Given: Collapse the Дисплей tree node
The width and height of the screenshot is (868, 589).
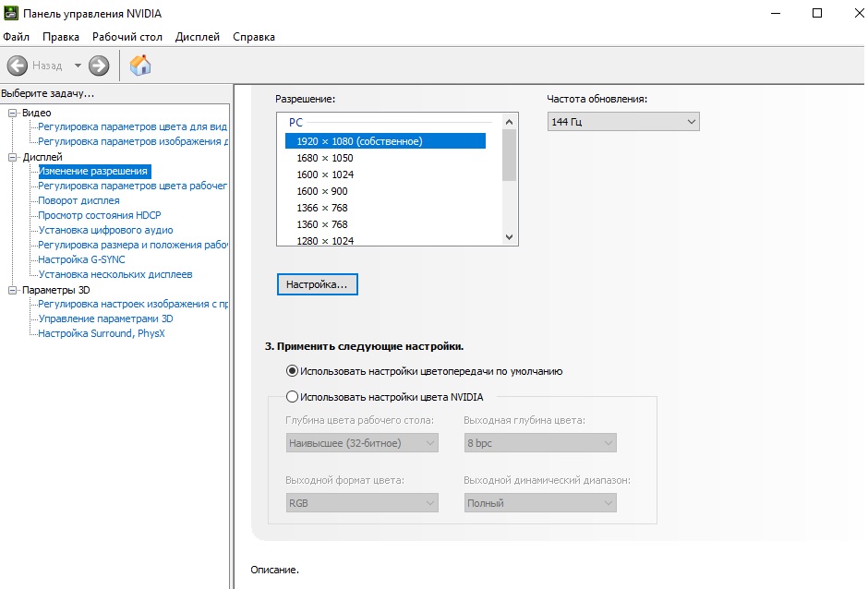Looking at the screenshot, I should point(13,157).
